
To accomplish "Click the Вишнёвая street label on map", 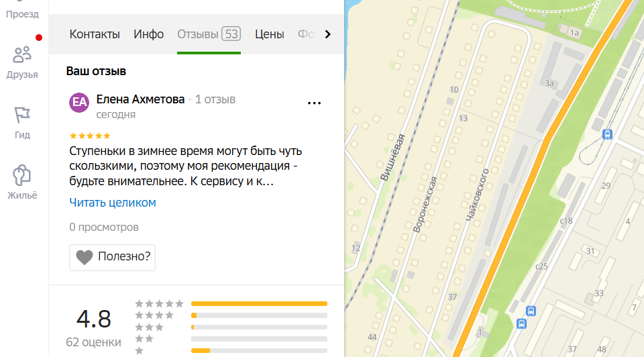I will [392, 158].
